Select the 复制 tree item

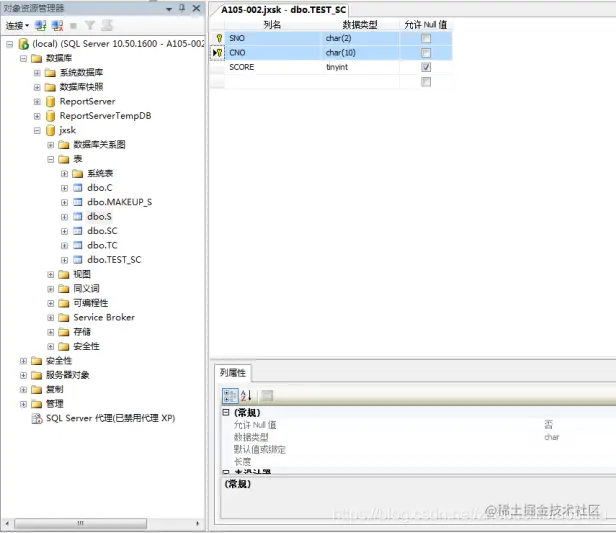pyautogui.click(x=55, y=389)
